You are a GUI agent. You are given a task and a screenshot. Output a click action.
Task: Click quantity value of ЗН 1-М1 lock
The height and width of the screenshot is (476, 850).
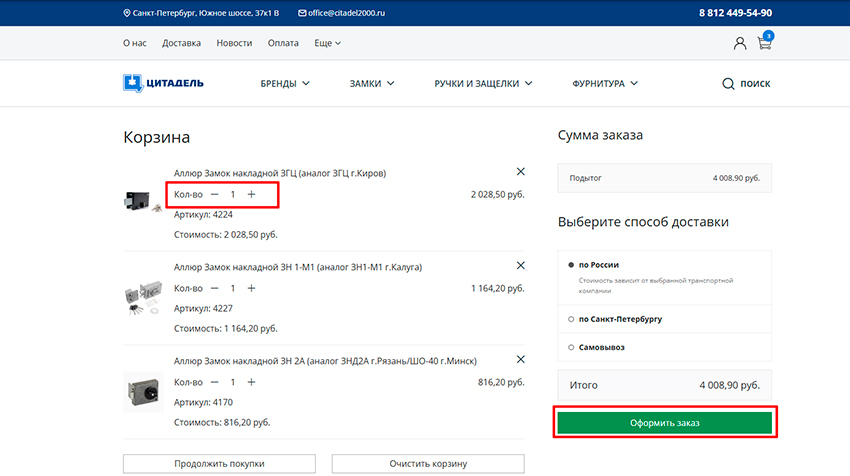pos(233,288)
